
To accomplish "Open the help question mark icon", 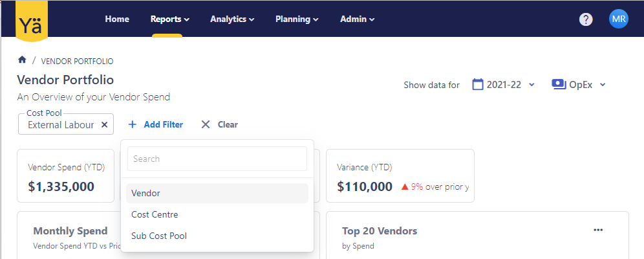I will pyautogui.click(x=586, y=19).
